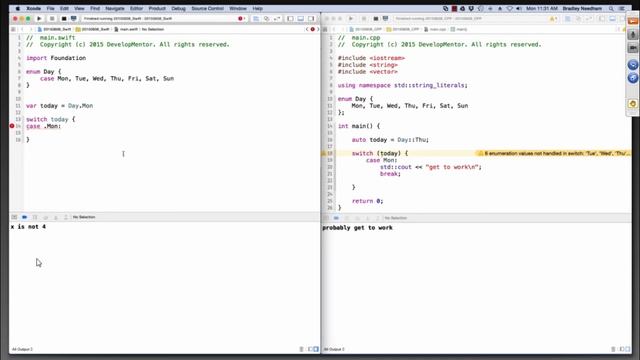
Task: Go back in Swift editor history
Action: click(22, 29)
